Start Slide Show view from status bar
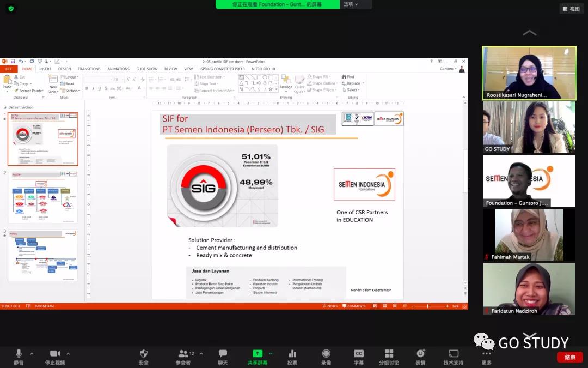This screenshot has width=588, height=368. pyautogui.click(x=404, y=306)
